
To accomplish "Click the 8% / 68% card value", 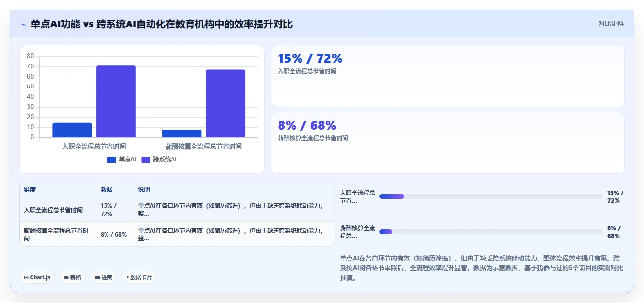I will (x=307, y=125).
